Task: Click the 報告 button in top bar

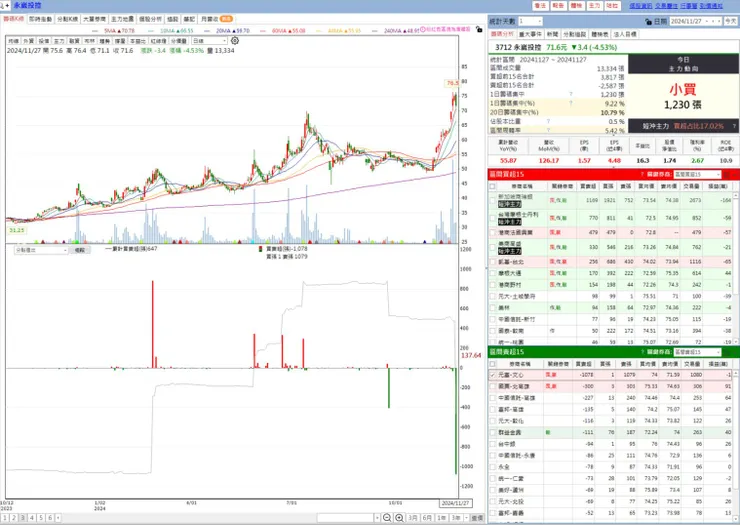Action: click(558, 6)
